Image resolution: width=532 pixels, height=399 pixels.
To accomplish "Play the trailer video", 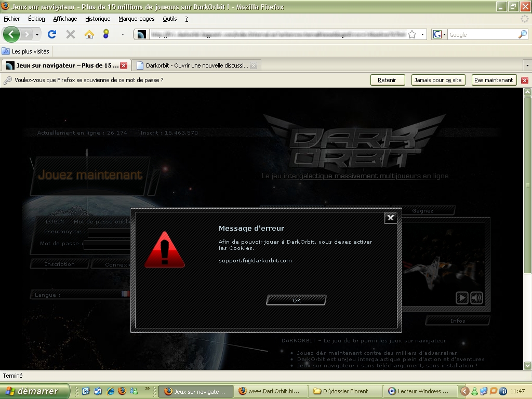I will pos(462,298).
